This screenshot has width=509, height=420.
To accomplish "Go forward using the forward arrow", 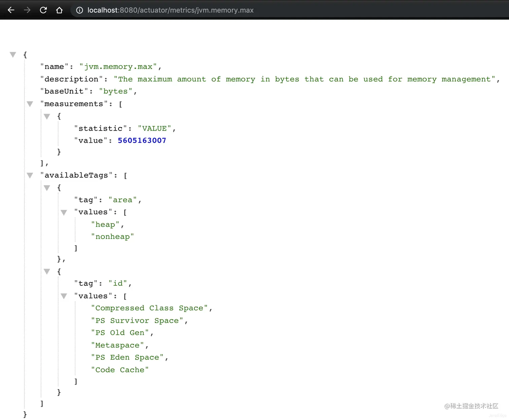I will click(27, 10).
